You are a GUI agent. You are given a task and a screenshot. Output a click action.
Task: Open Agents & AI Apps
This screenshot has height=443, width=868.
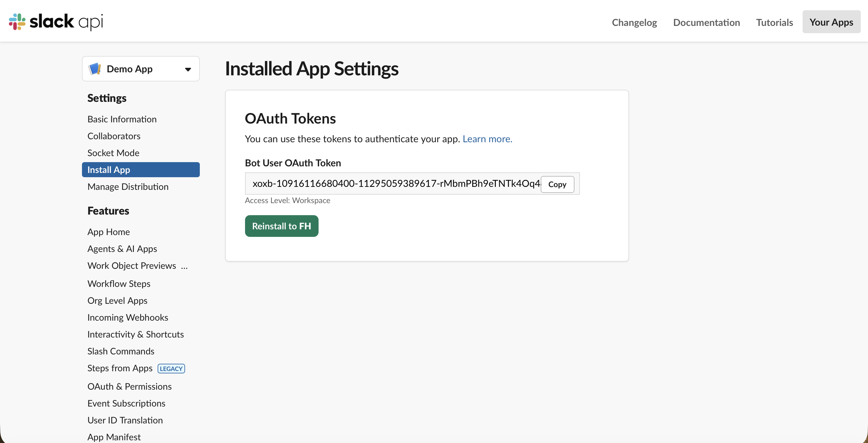pos(122,249)
